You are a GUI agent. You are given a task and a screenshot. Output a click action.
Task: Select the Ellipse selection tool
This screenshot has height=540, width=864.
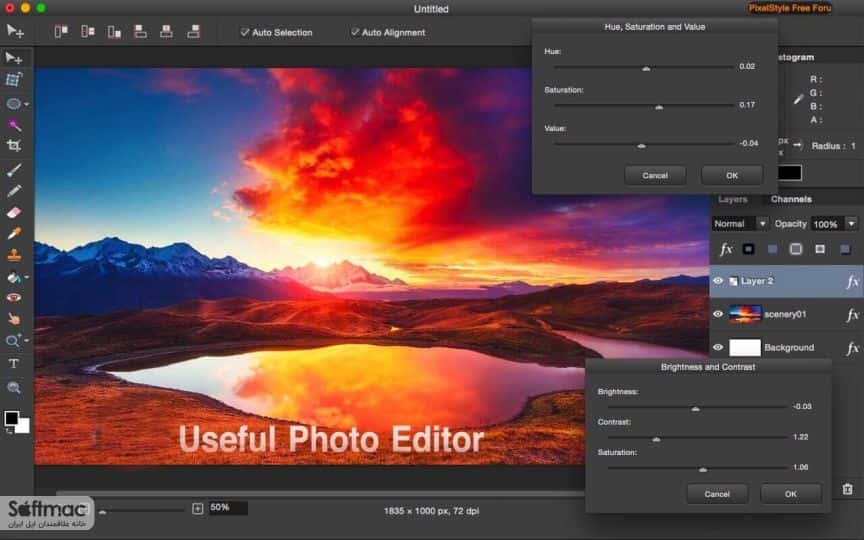point(13,104)
